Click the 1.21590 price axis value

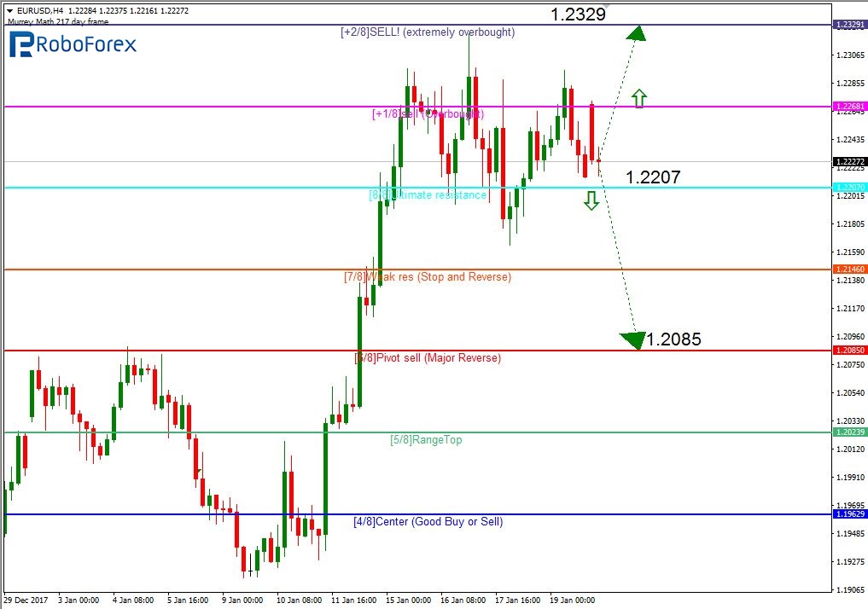click(x=850, y=252)
